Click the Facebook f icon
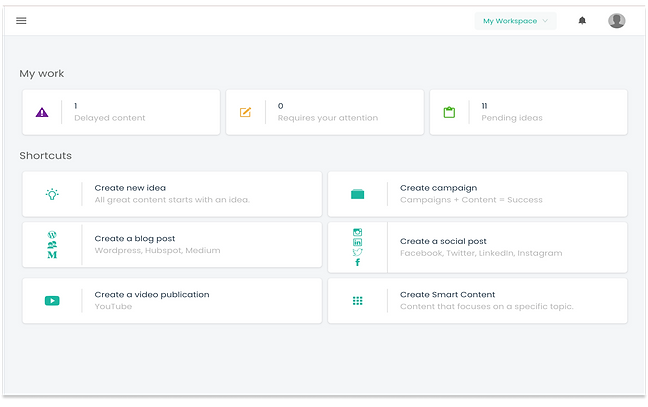The image size is (648, 407). [357, 262]
